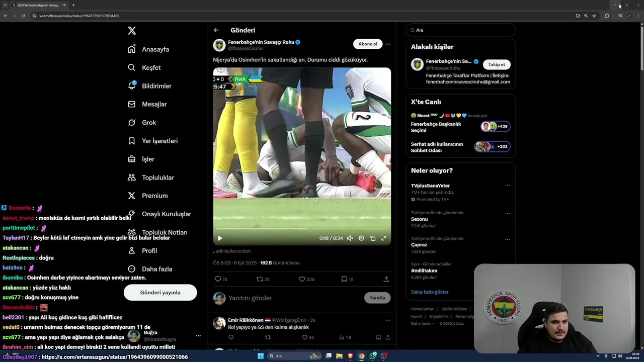The image size is (644, 362).
Task: Open Yer İşaretleri bookmarks
Action: pyautogui.click(x=152, y=141)
